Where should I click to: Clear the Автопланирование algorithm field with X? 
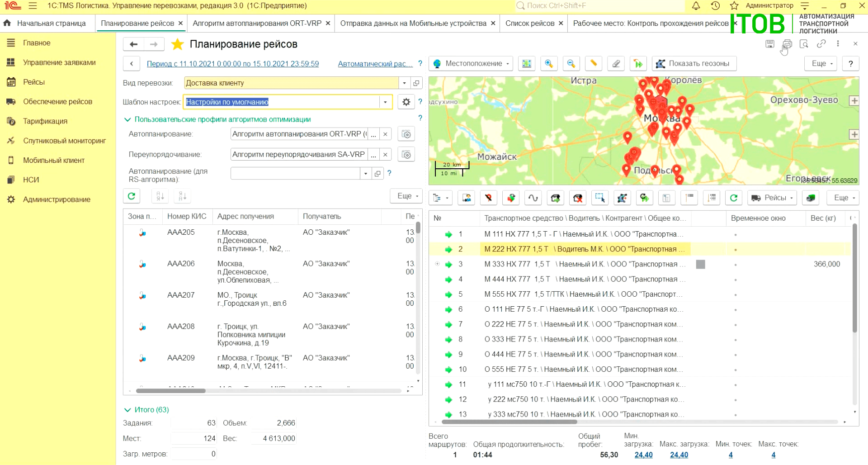385,134
